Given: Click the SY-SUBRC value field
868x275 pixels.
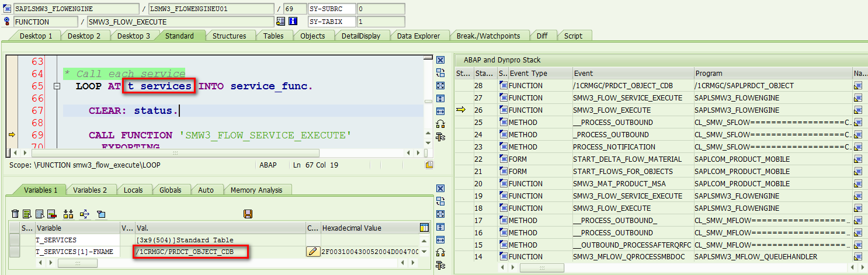Looking at the screenshot, I should [x=380, y=9].
